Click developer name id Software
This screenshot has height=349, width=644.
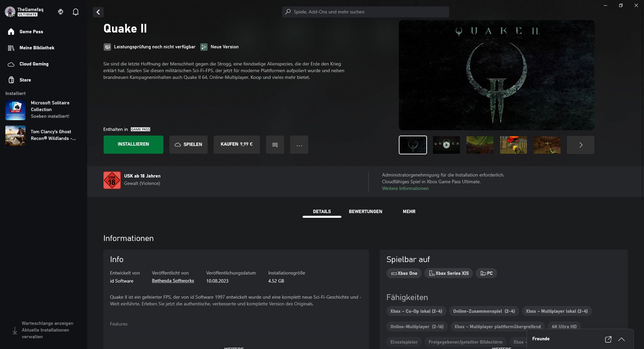121,281
